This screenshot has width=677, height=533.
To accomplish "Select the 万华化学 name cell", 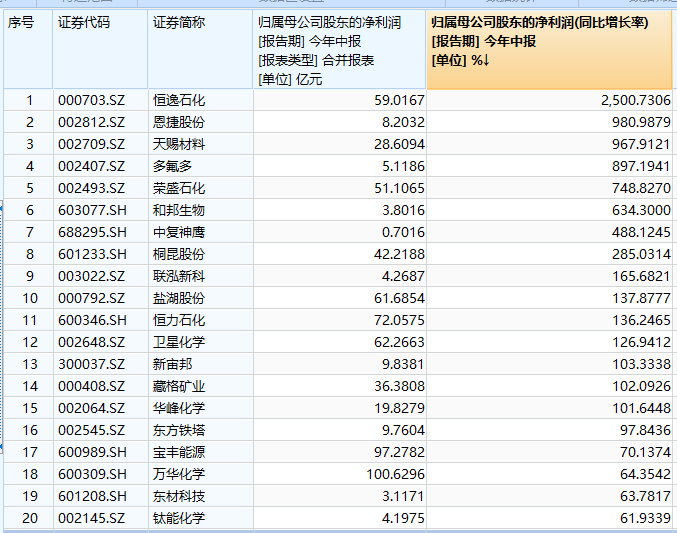I will click(200, 475).
